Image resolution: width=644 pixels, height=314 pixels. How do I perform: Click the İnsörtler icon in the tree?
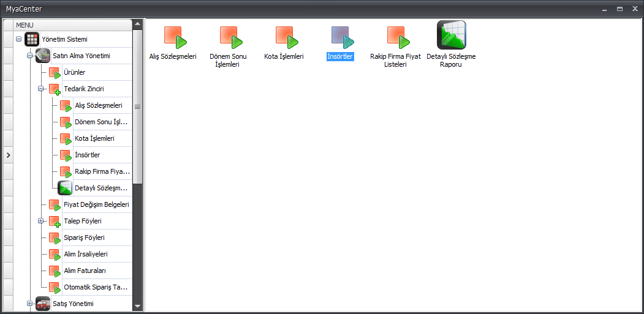(x=66, y=155)
